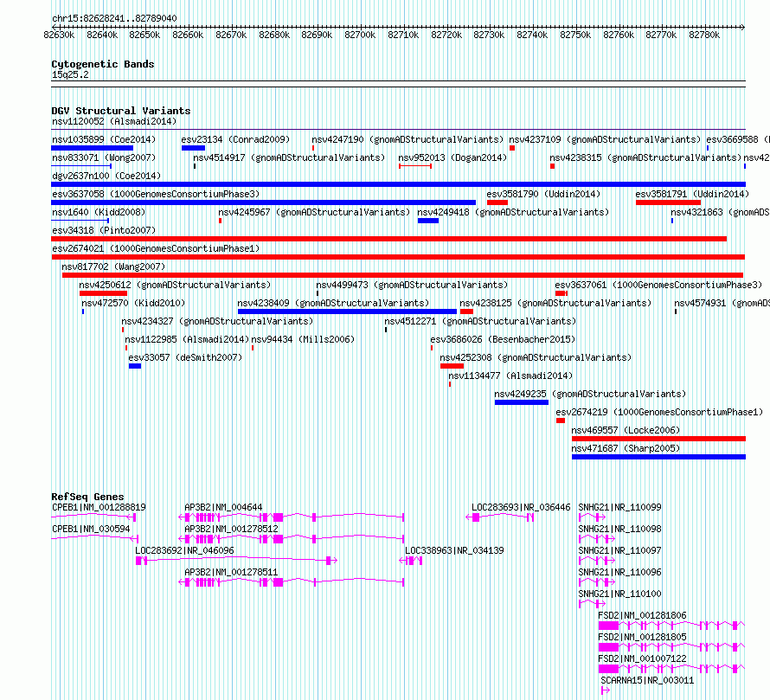This screenshot has width=770, height=700.
Task: Open SNHG21|NR_110097 transcript label
Action: point(619,550)
